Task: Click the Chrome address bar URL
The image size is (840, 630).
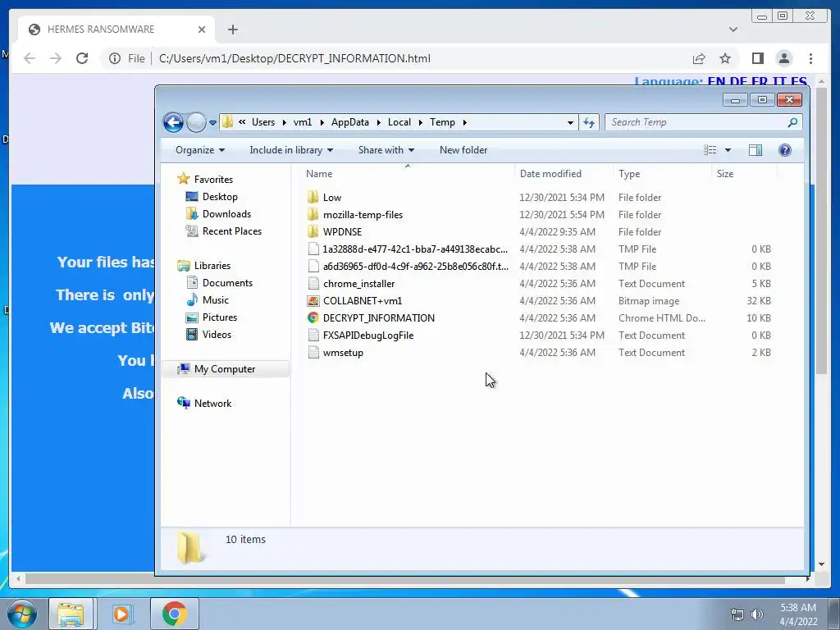Action: point(294,58)
